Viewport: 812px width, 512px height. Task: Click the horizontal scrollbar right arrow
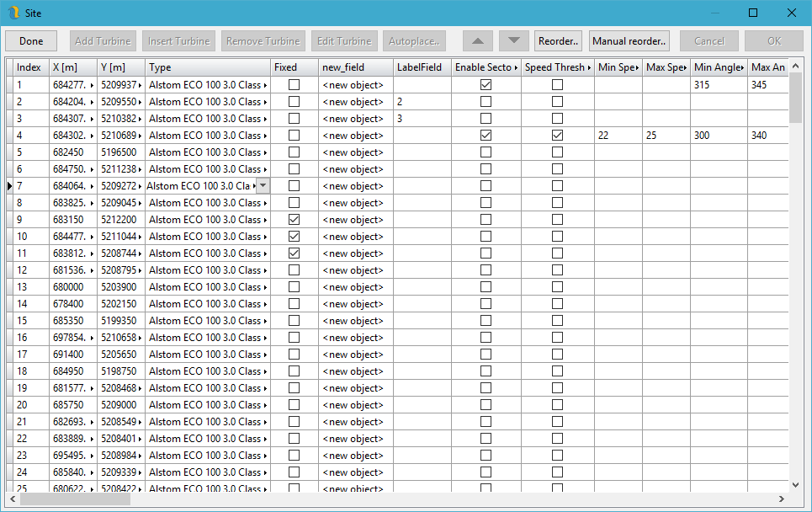tap(782, 499)
